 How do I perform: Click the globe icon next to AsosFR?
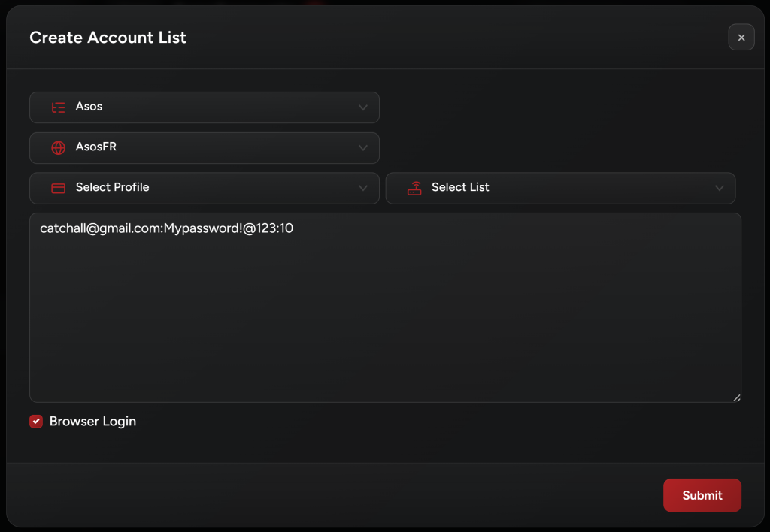click(58, 148)
